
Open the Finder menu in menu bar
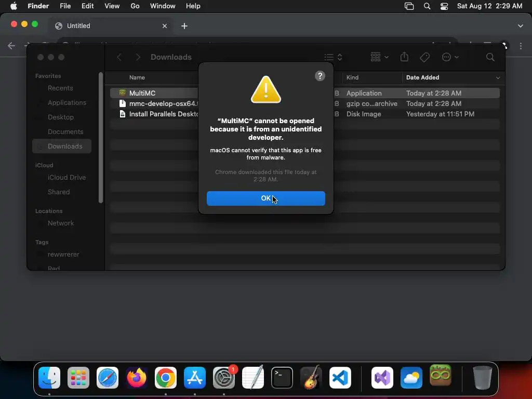[x=38, y=6]
